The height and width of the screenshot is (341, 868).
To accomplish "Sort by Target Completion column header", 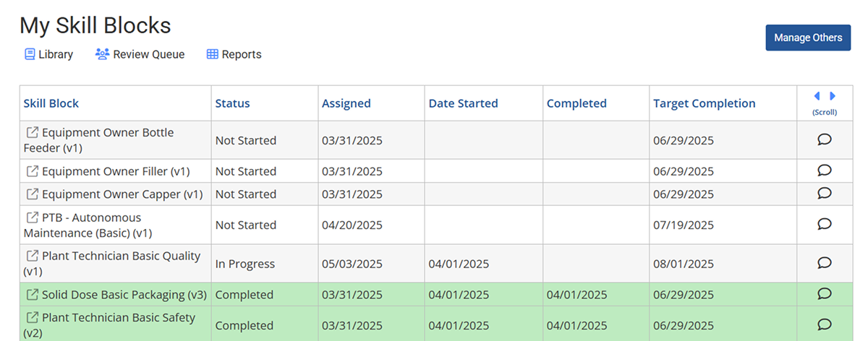I will click(x=704, y=103).
